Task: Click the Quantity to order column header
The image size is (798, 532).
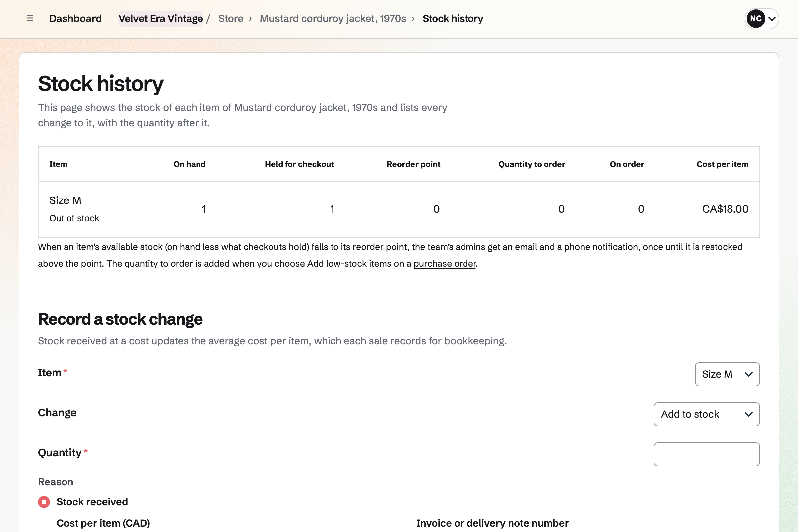Action: tap(532, 164)
